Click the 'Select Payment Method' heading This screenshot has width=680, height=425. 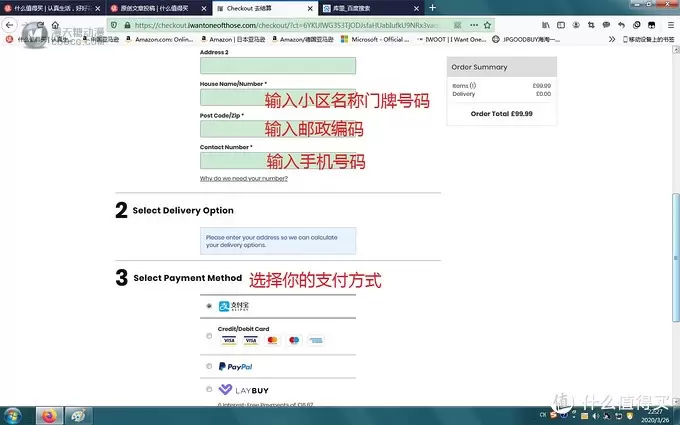(188, 278)
